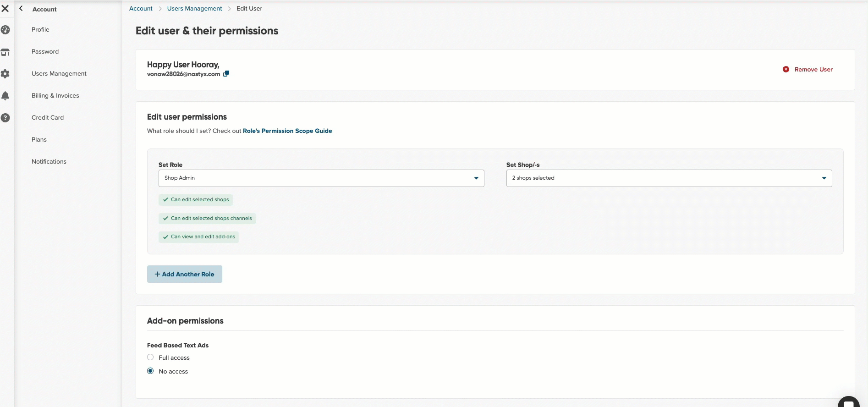The image size is (868, 407).
Task: Click Add Another Role button
Action: click(x=185, y=274)
